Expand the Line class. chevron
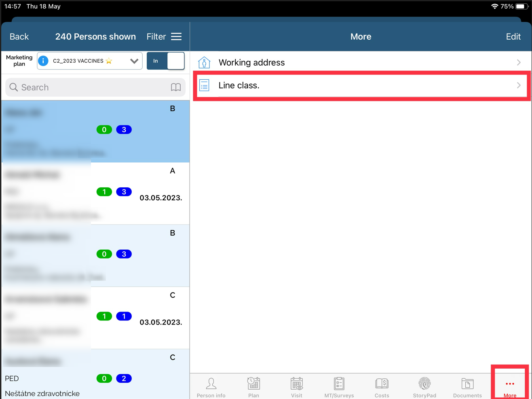 click(x=519, y=85)
